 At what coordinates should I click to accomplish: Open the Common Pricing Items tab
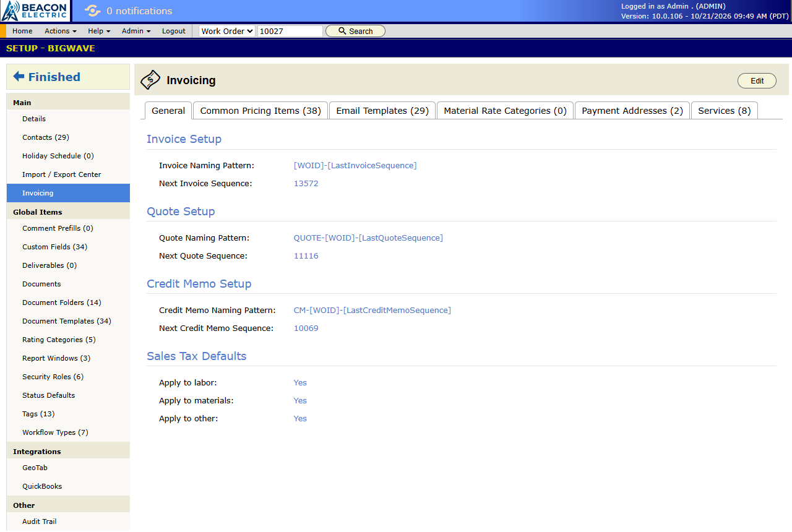click(x=260, y=111)
